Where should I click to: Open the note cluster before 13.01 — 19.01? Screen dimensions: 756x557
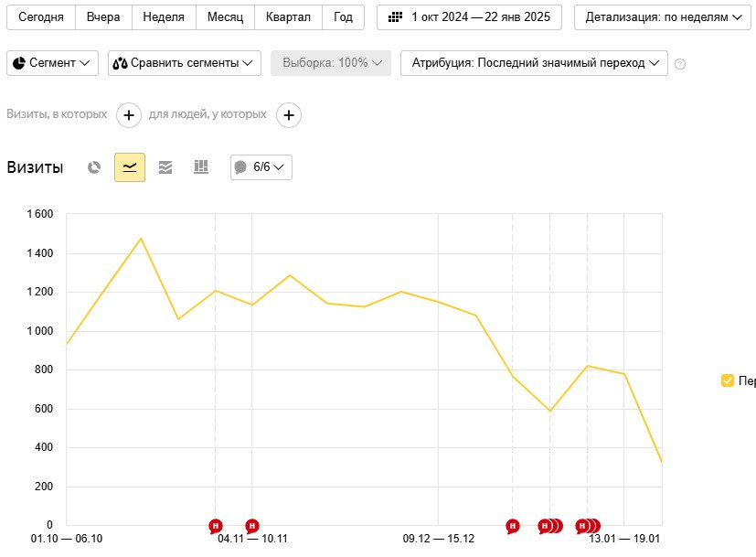tap(588, 526)
